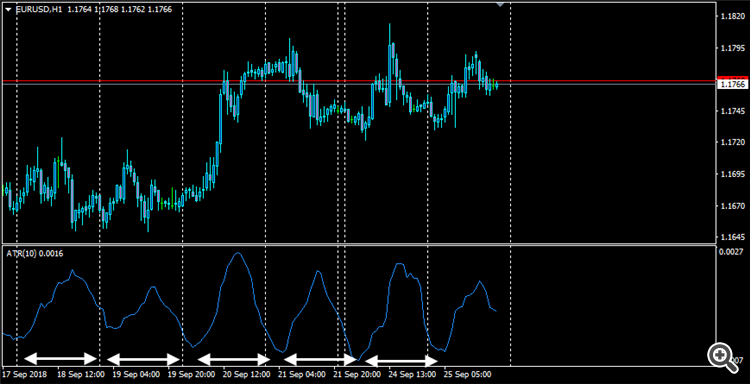The height and width of the screenshot is (384, 750).
Task: Click the 1.1820 price scale label
Action: pos(732,17)
